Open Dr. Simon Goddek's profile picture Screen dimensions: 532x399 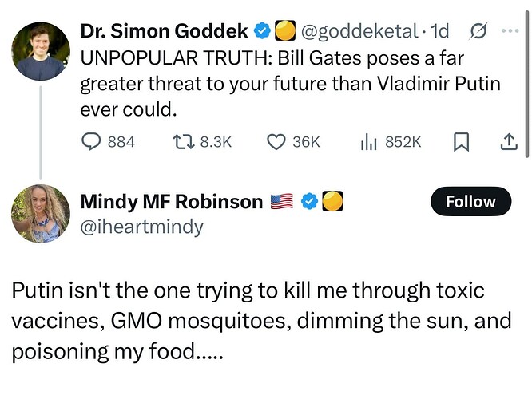click(x=41, y=51)
